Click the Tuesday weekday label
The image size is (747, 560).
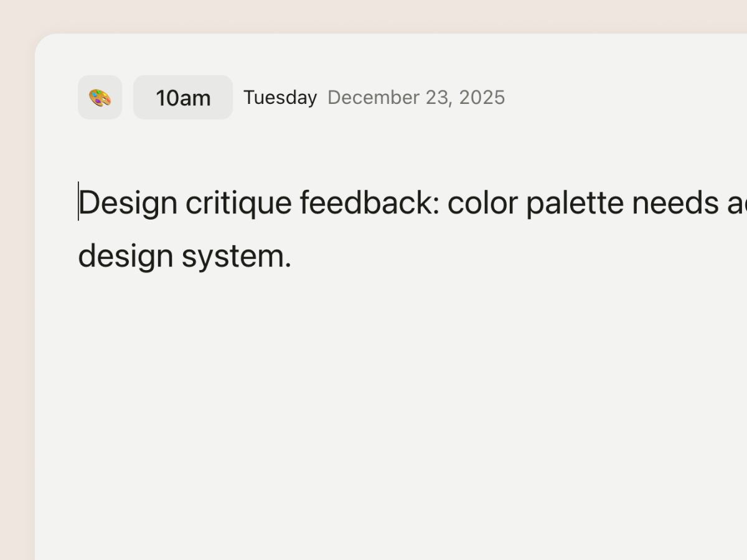click(x=280, y=98)
